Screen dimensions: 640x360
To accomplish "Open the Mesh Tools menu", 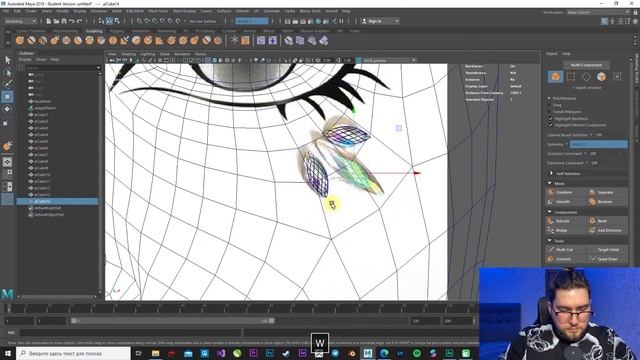I will coord(158,11).
